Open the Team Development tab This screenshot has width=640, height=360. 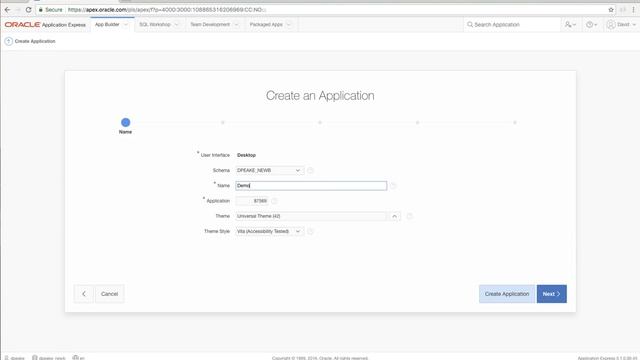(210, 24)
